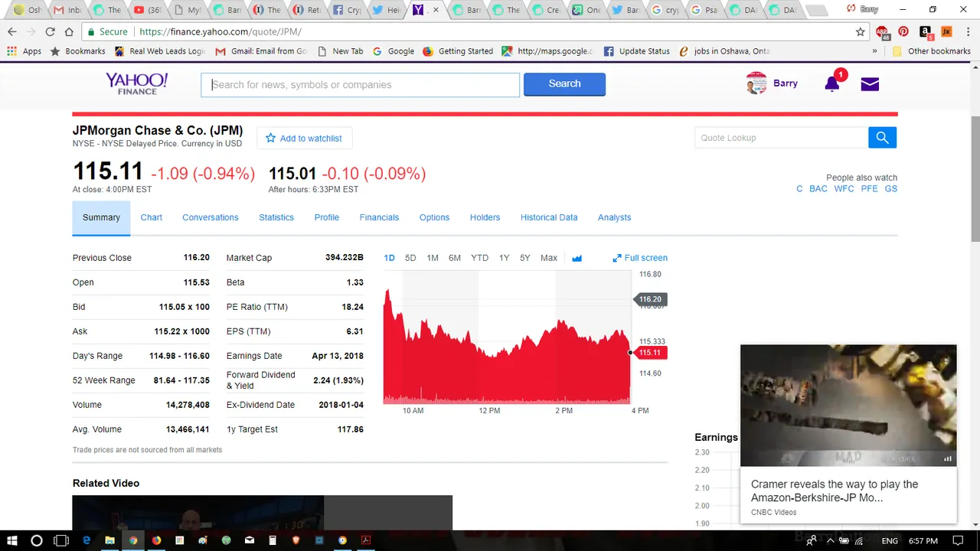
Task: Click the video volume bars icon
Action: 948,458
